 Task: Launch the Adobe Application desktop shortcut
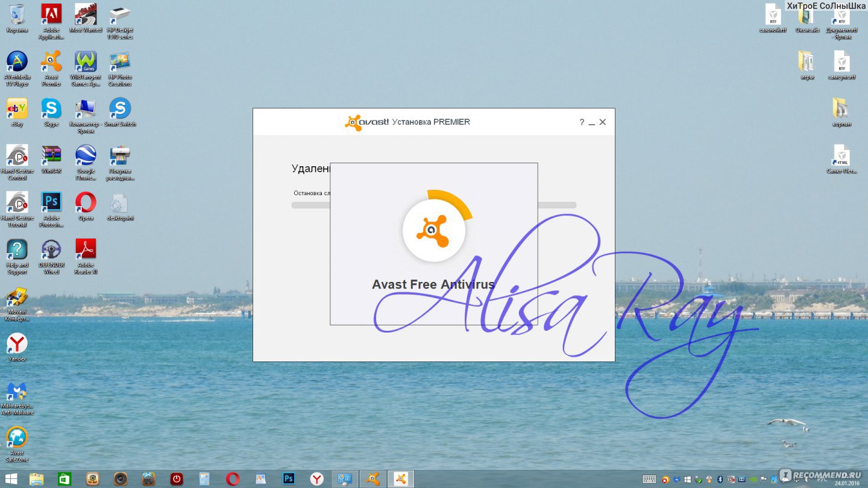51,22
